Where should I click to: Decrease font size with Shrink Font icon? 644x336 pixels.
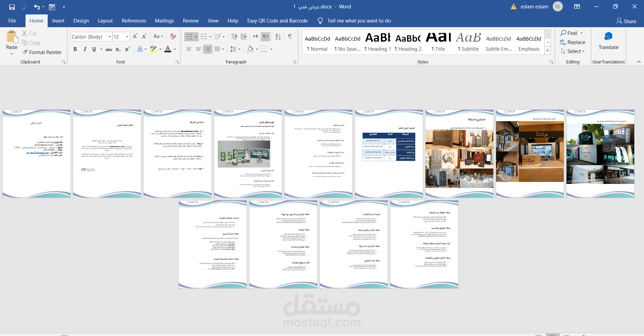pos(144,37)
